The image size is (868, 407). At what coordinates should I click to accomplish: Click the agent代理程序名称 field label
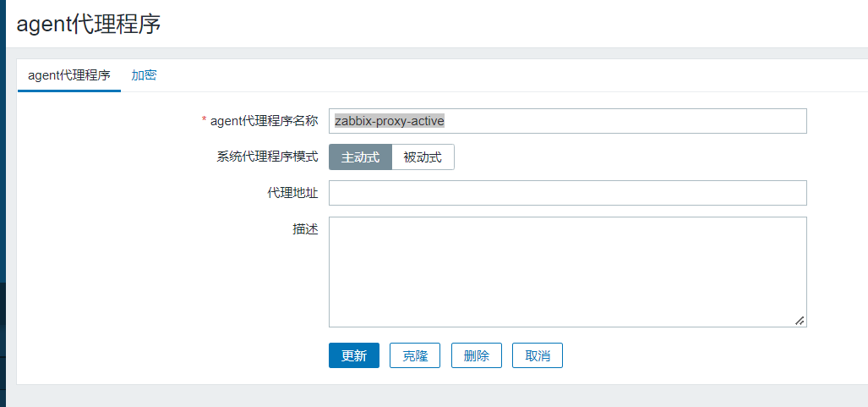[264, 121]
